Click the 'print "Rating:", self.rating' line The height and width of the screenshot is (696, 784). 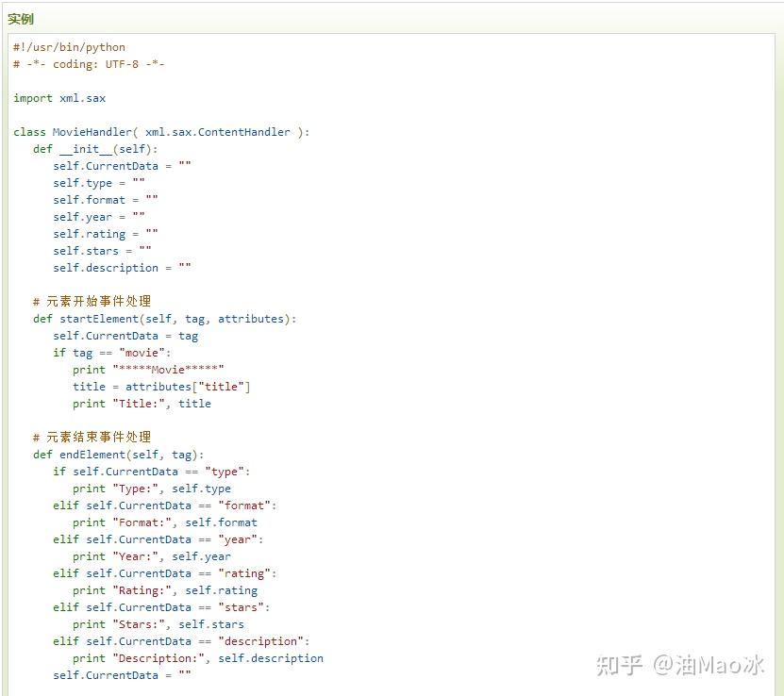pyautogui.click(x=164, y=591)
